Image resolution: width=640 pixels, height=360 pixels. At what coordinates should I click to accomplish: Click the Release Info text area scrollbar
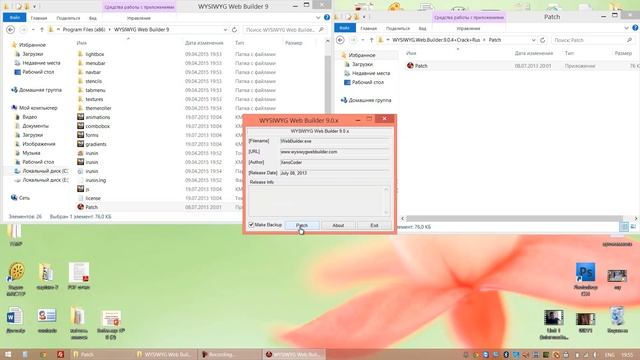pyautogui.click(x=386, y=201)
